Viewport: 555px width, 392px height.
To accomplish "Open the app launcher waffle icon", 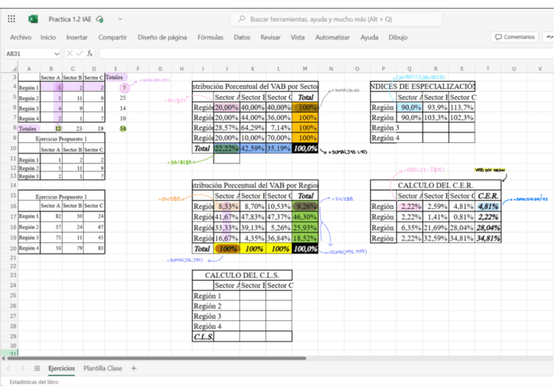I will coord(11,19).
